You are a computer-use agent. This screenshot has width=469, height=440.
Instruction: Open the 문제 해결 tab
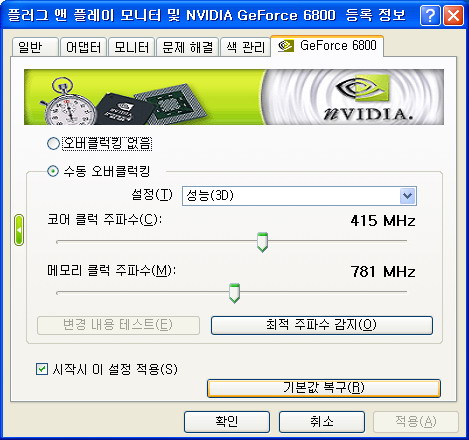tap(187, 47)
